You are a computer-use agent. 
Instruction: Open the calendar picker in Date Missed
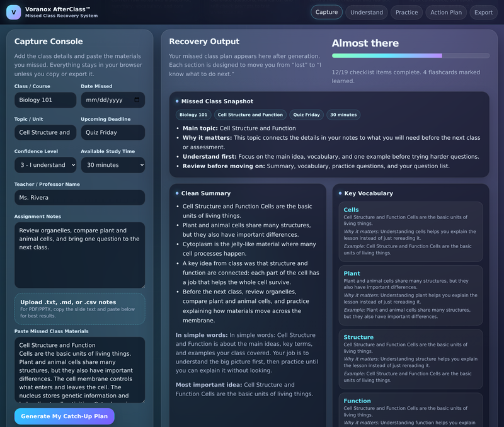137,100
